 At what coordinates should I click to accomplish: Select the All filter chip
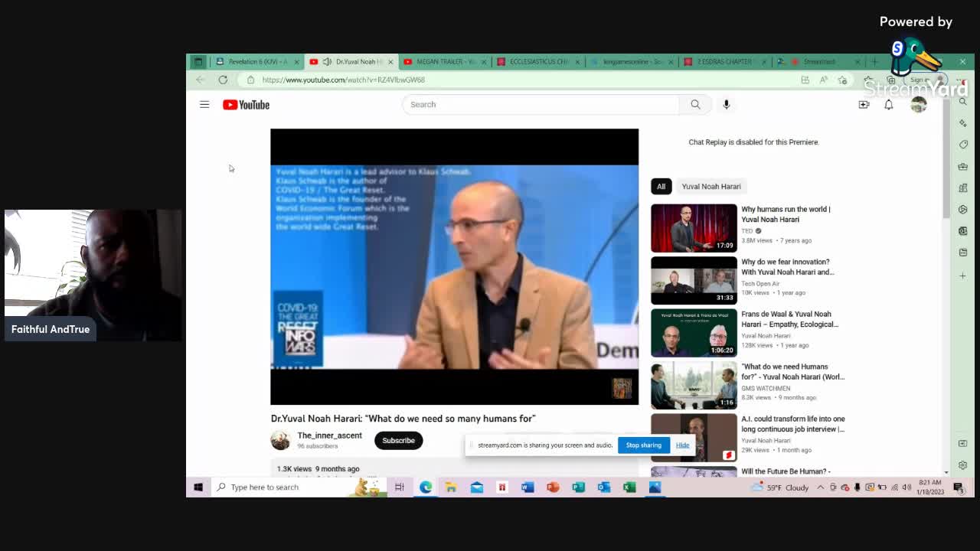pyautogui.click(x=661, y=187)
